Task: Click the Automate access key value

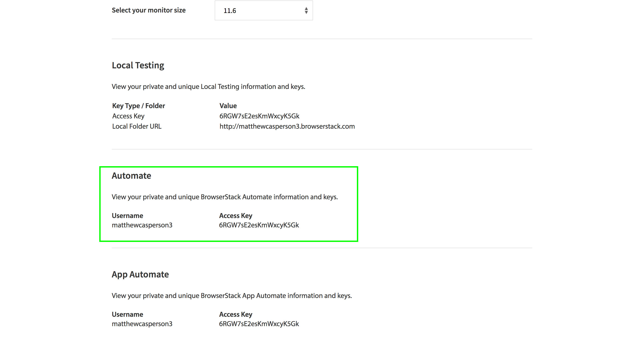Action: tap(259, 225)
